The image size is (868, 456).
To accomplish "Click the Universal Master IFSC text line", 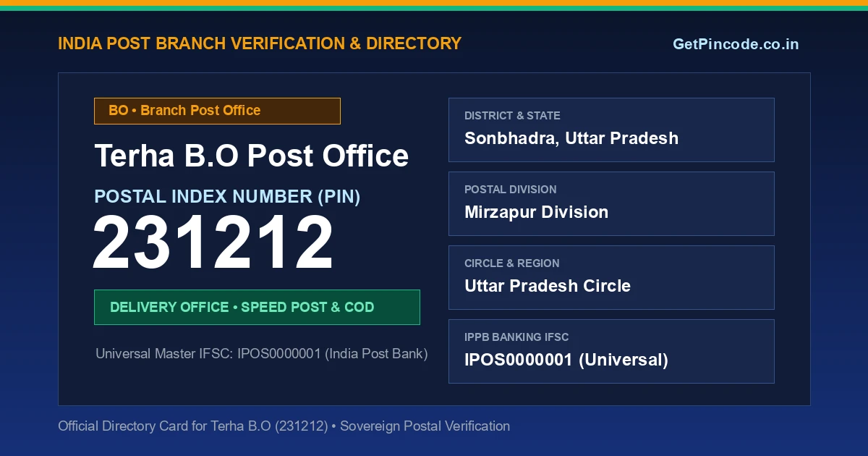I will (x=262, y=354).
